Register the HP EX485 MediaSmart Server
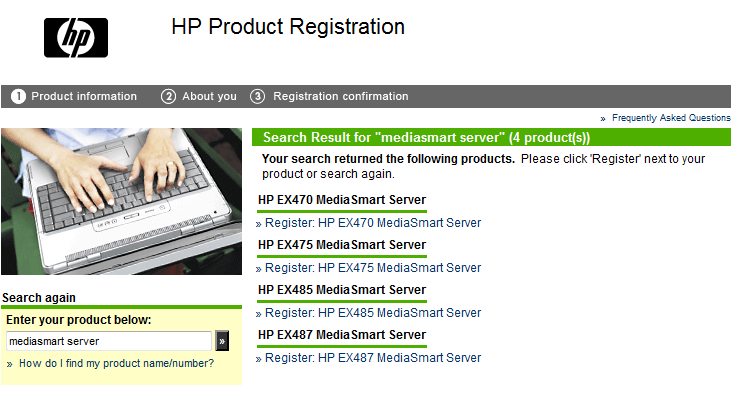Viewport: 732px width, 403px height. click(373, 312)
